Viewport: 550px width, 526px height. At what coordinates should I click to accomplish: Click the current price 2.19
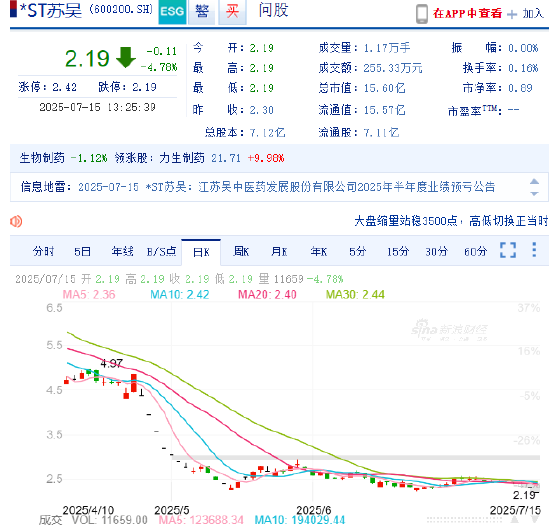pos(87,58)
